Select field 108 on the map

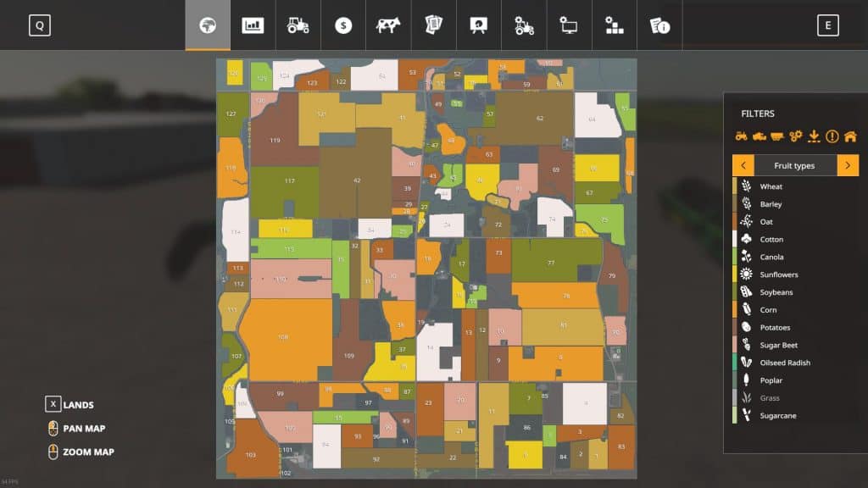pos(283,337)
